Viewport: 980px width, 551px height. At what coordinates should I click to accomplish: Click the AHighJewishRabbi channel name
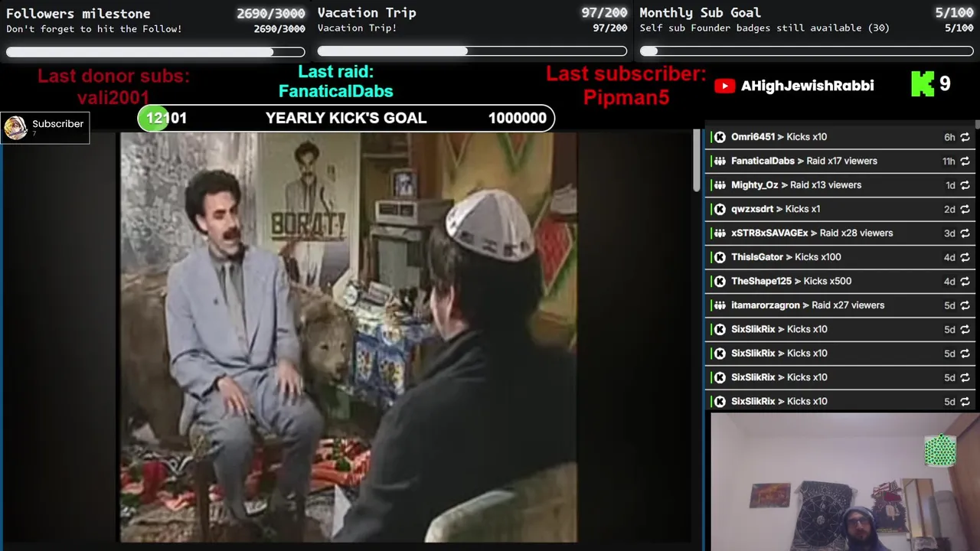pos(807,86)
